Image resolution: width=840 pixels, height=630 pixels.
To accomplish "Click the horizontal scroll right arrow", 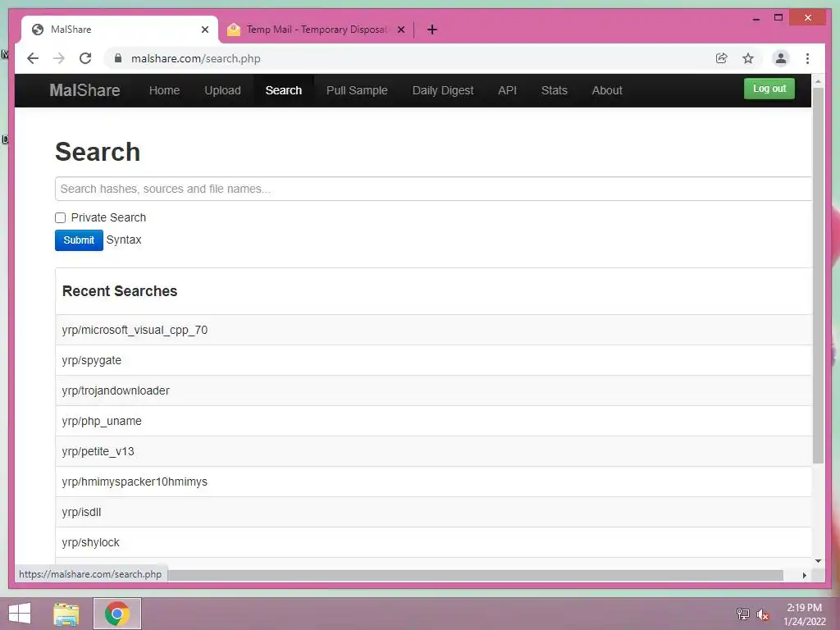I will pyautogui.click(x=804, y=575).
